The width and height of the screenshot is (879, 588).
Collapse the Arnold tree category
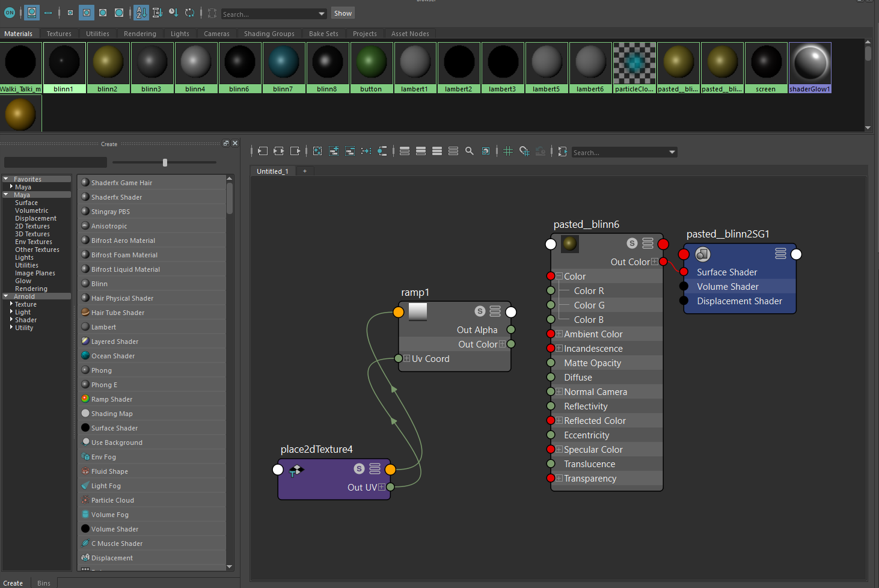click(6, 296)
